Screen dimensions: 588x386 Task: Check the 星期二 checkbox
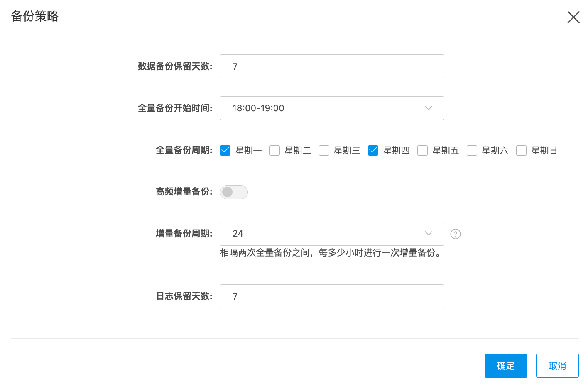pyautogui.click(x=274, y=150)
